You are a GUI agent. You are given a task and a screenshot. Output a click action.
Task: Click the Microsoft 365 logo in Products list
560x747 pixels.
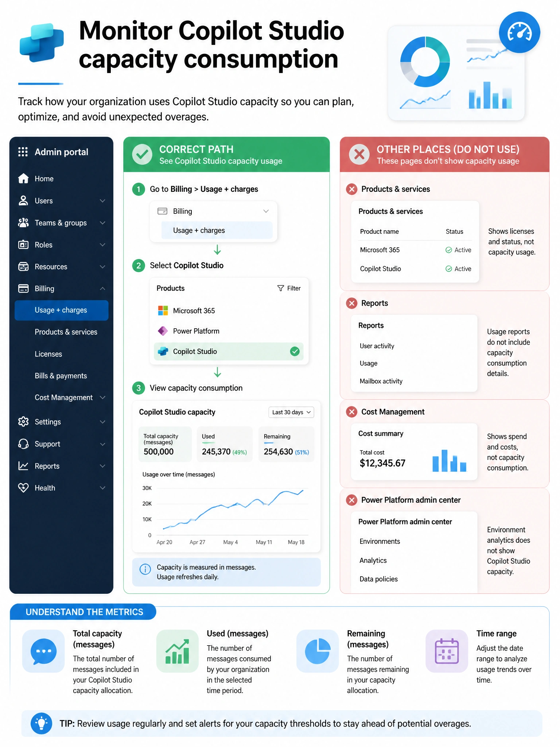click(163, 310)
